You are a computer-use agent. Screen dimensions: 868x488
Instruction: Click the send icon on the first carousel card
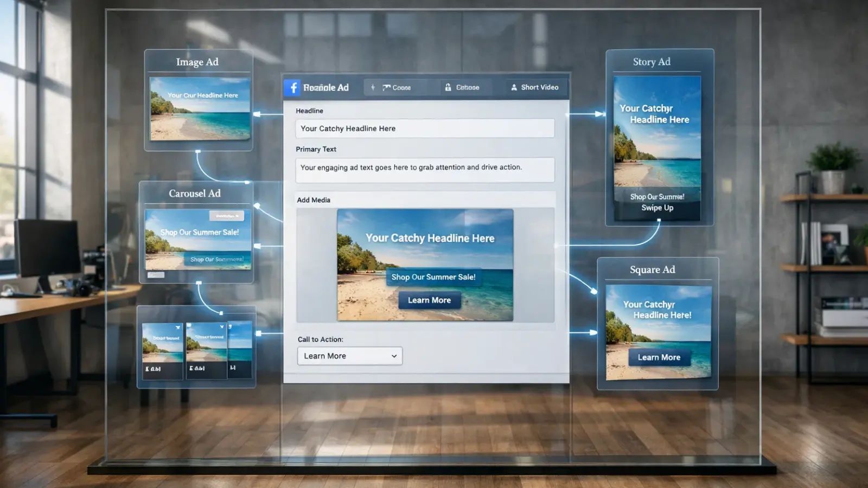pyautogui.click(x=178, y=327)
